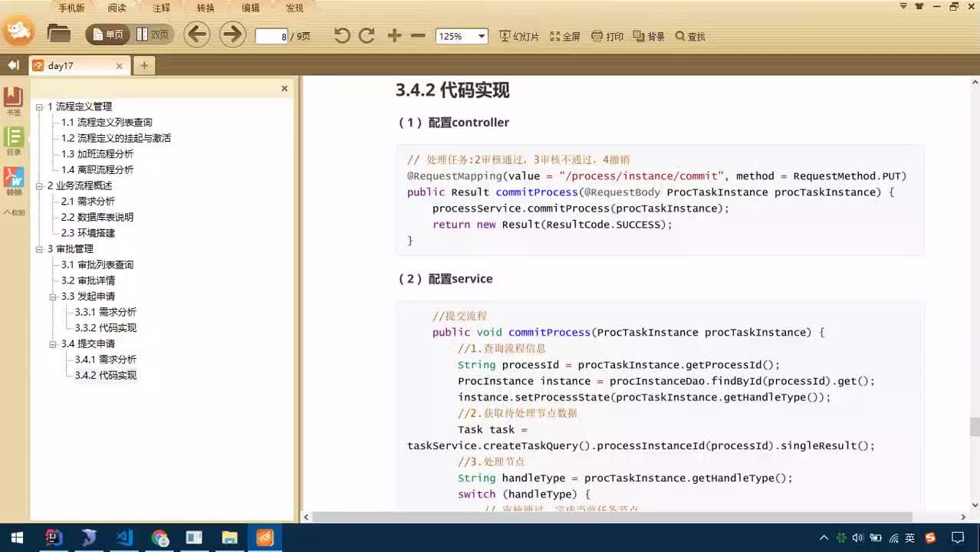Zoom in with the plus icon
The image size is (980, 552).
tap(394, 35)
